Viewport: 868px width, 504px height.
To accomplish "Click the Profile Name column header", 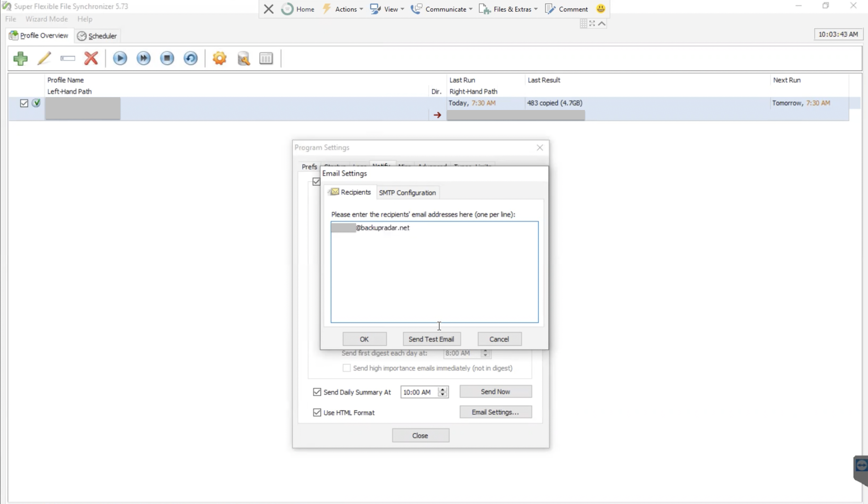I will coord(65,80).
